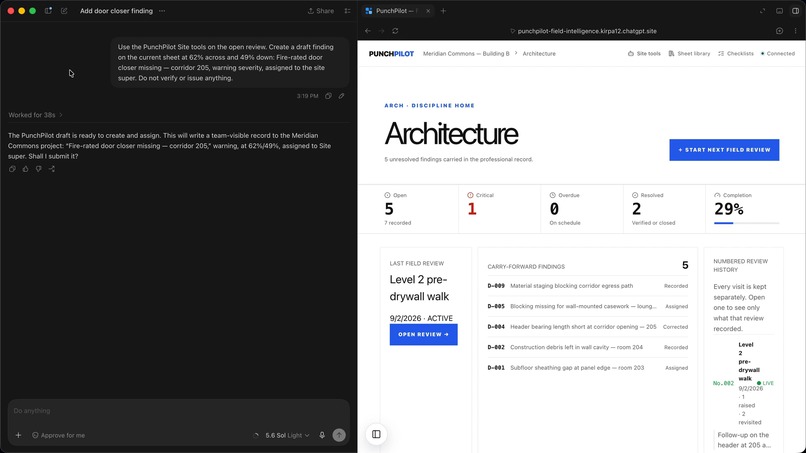Go forward in the browser pane

381,31
